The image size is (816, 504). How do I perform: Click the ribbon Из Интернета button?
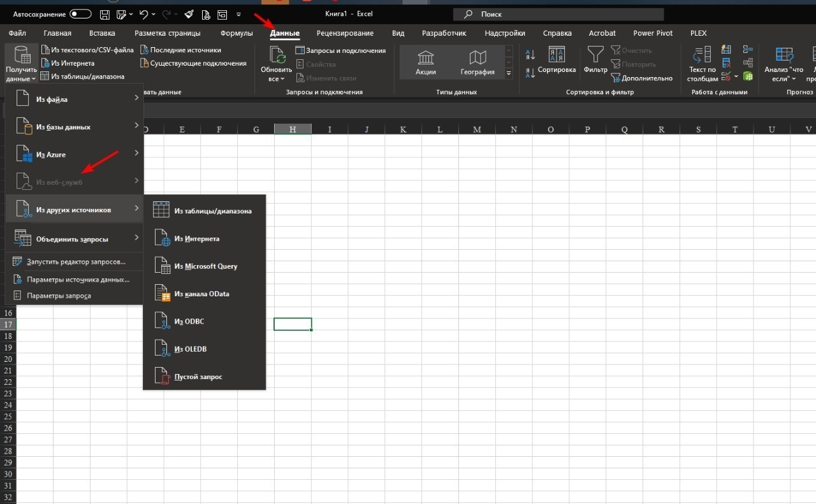coord(68,64)
